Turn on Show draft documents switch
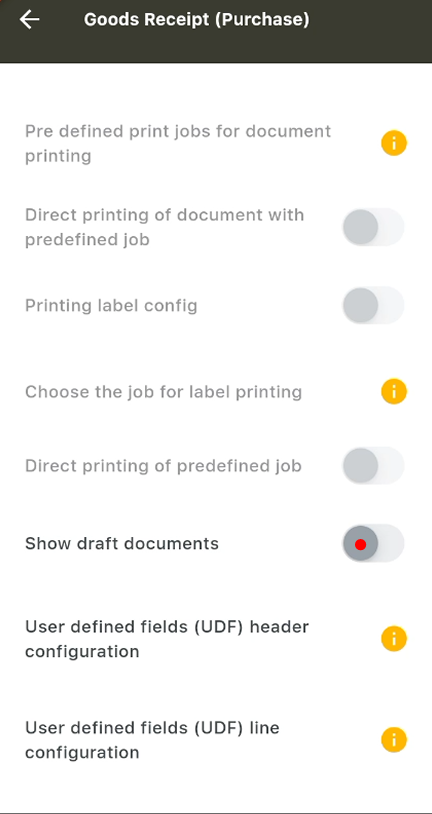 373,544
